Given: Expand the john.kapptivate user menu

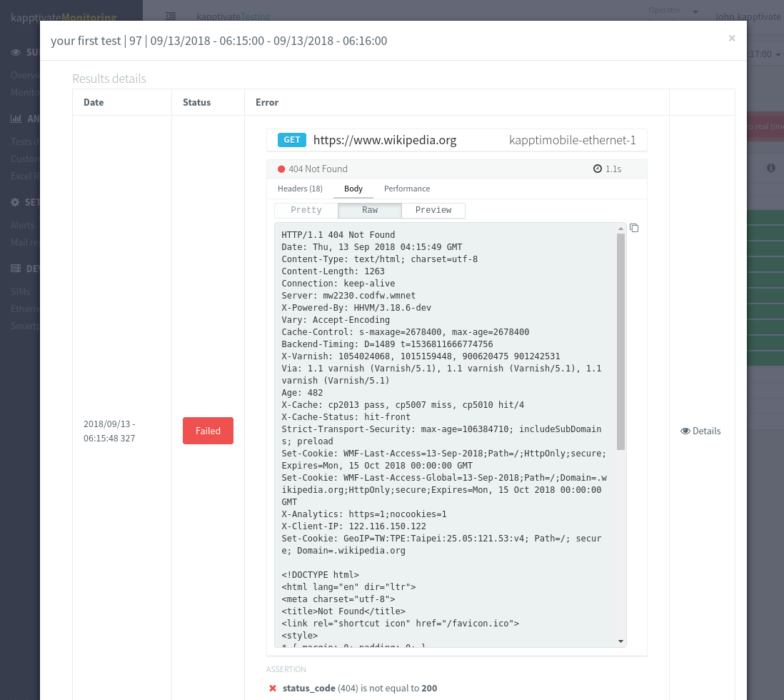Looking at the screenshot, I should 748,16.
